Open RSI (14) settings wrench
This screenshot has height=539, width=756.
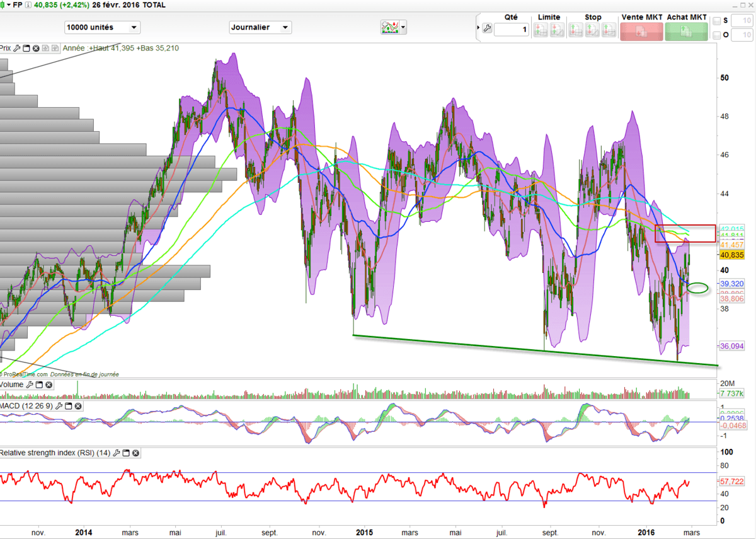pyautogui.click(x=117, y=453)
